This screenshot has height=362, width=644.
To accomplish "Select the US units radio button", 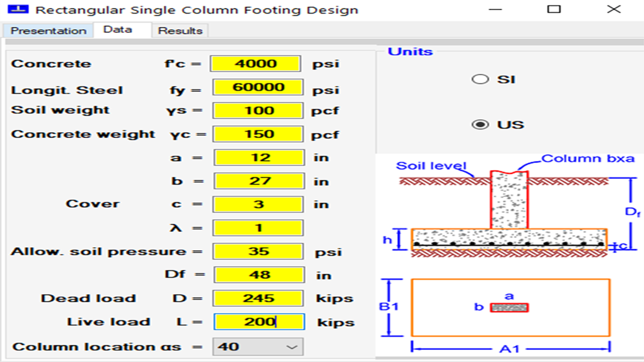I will (x=481, y=124).
